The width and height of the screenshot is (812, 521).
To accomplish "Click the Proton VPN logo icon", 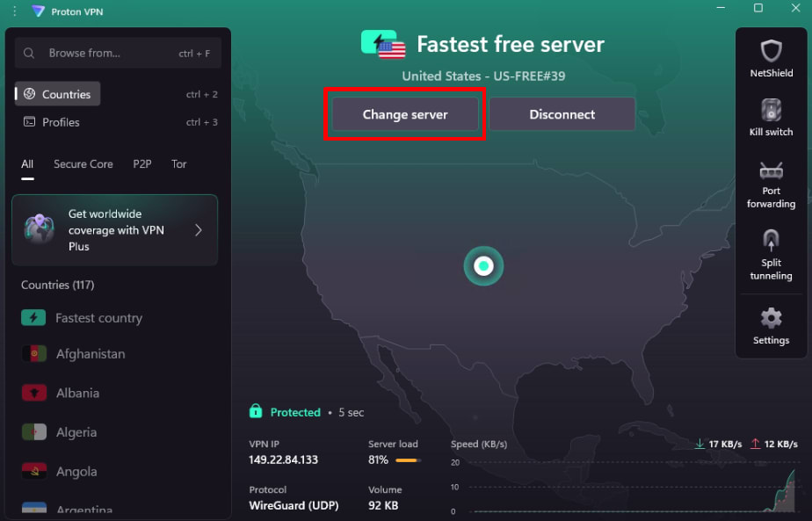I will [38, 11].
